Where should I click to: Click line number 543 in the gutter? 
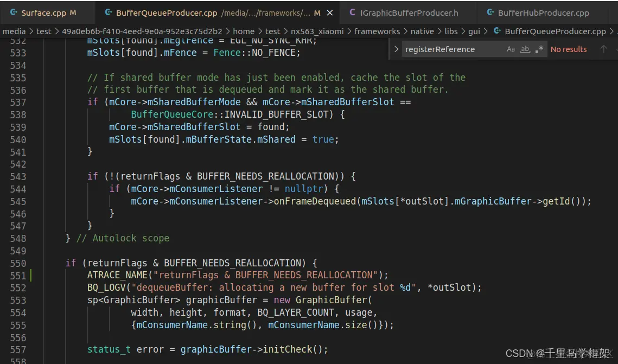pos(18,176)
